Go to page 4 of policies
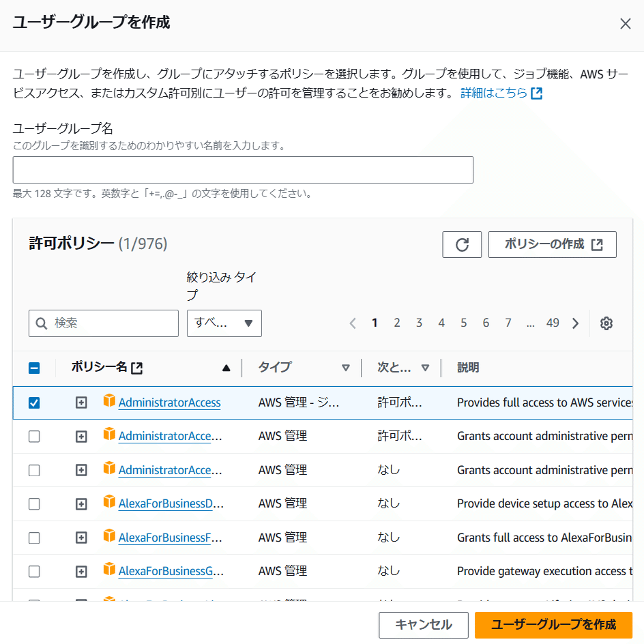Viewport: 644px width, 644px height. pos(441,323)
